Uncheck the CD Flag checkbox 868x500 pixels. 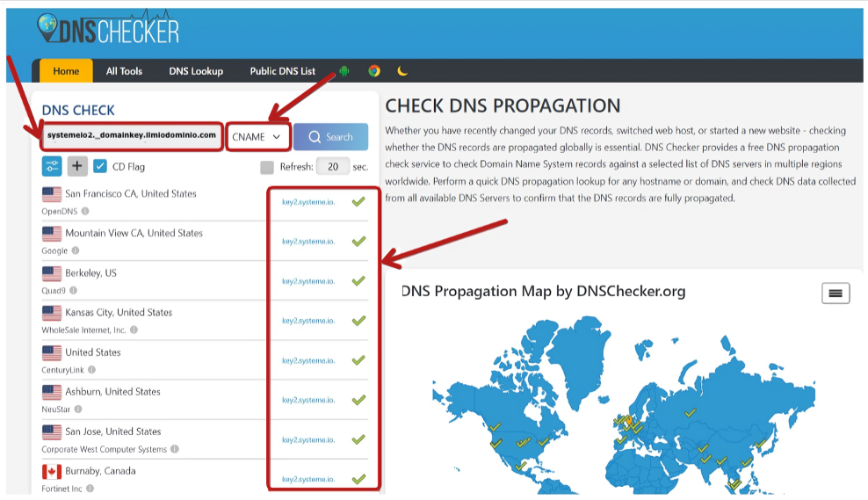point(100,166)
